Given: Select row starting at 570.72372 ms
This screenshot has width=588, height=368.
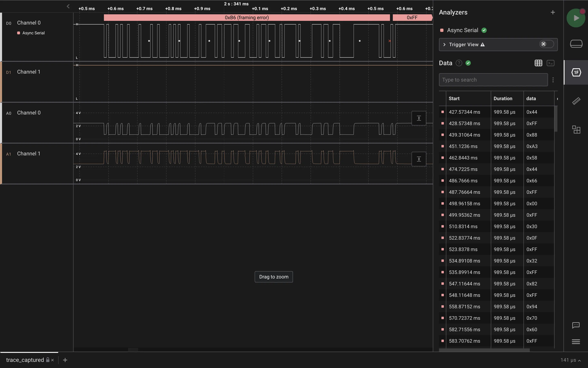Looking at the screenshot, I should point(497,318).
